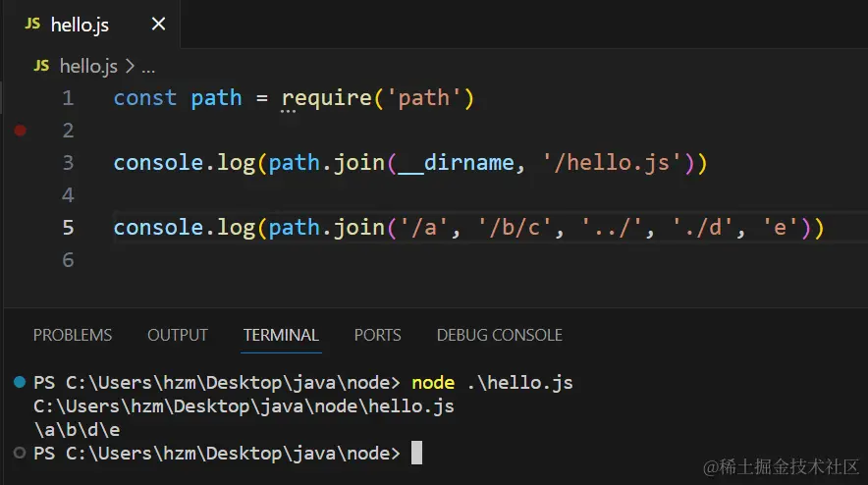The width and height of the screenshot is (868, 485).
Task: Place cursor on the 'const' keyword
Action: pos(145,98)
